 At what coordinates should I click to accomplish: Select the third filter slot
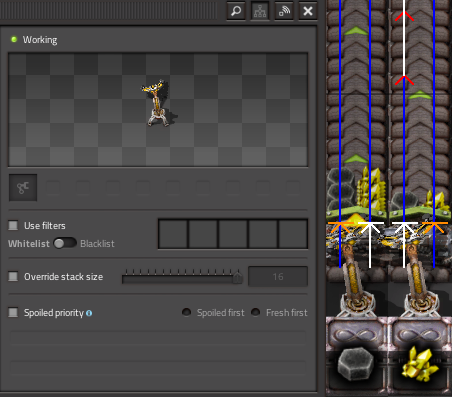tap(233, 234)
